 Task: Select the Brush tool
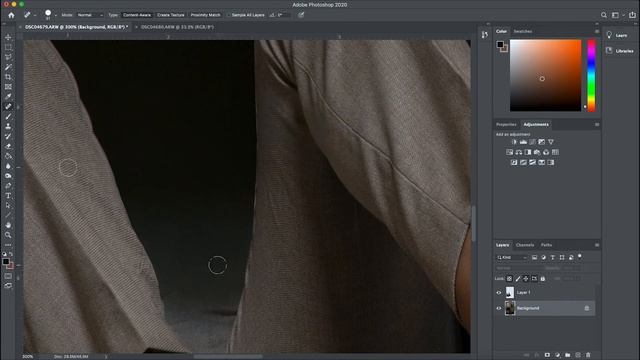coord(8,117)
